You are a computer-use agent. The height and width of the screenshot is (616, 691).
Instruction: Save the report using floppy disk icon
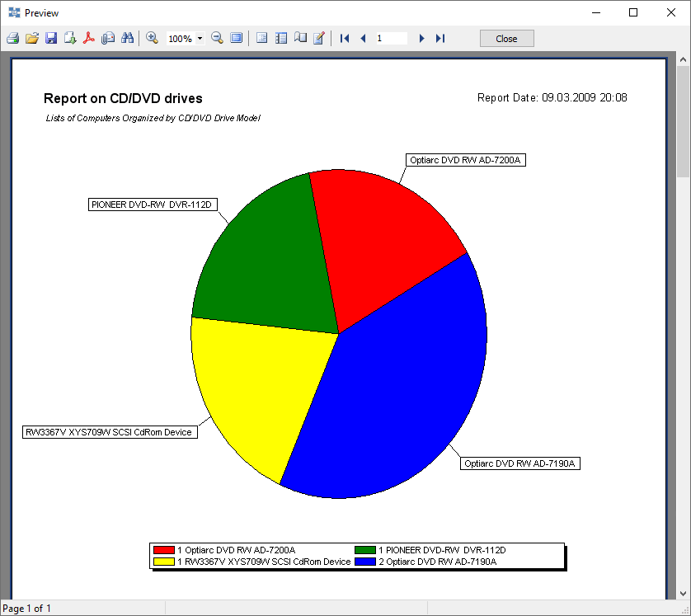coord(51,38)
